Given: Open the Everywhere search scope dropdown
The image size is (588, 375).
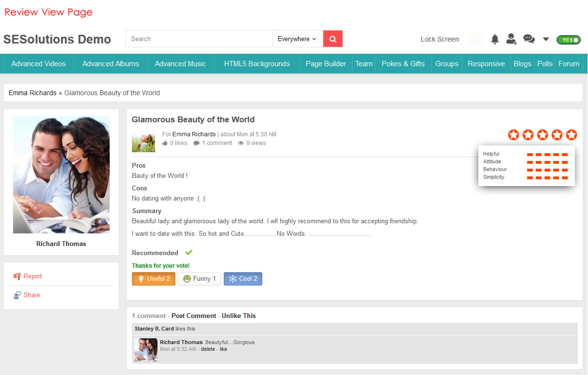Looking at the screenshot, I should pos(297,39).
